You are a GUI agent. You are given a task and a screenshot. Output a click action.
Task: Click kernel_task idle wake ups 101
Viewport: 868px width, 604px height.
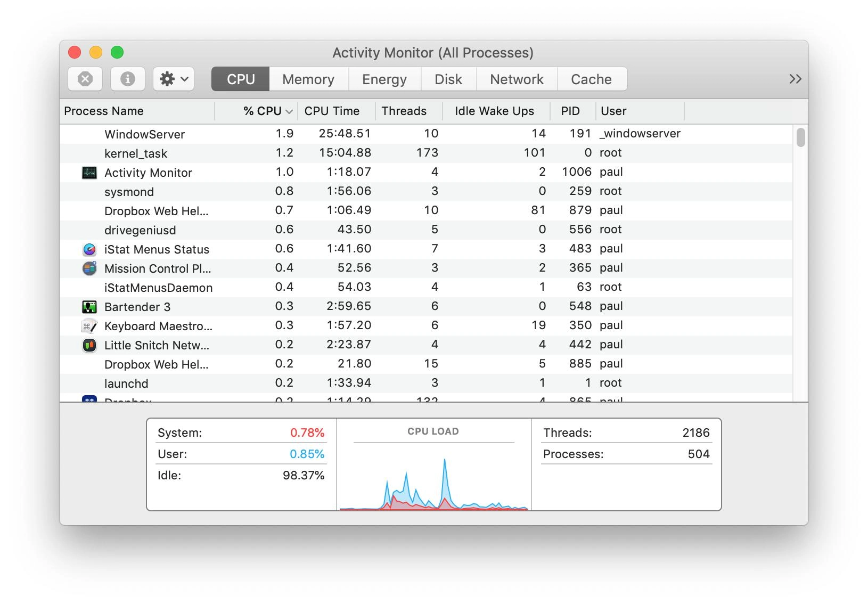pos(535,152)
